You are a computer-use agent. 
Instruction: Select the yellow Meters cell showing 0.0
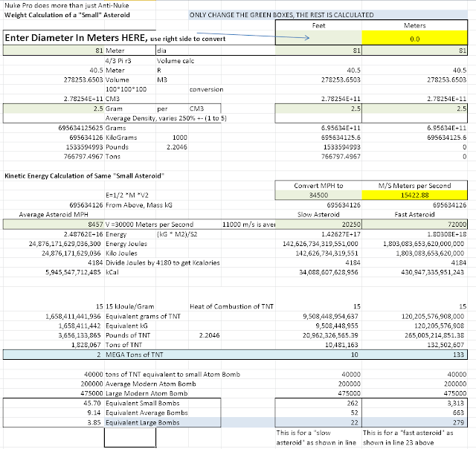pyautogui.click(x=414, y=38)
